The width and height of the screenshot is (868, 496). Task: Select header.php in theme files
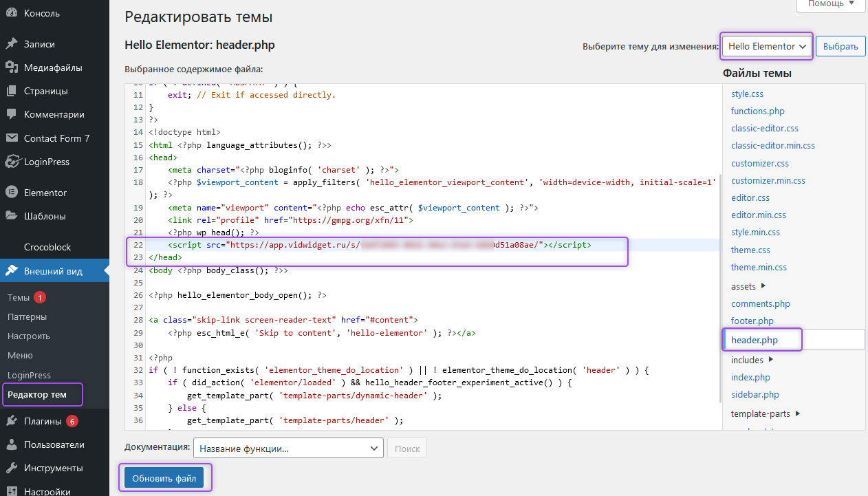click(x=756, y=340)
